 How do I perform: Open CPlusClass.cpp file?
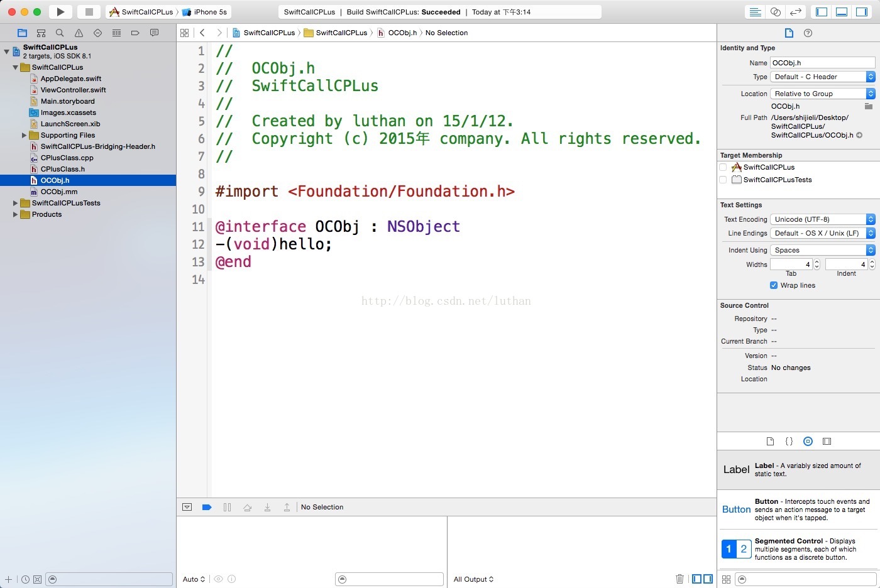67,158
